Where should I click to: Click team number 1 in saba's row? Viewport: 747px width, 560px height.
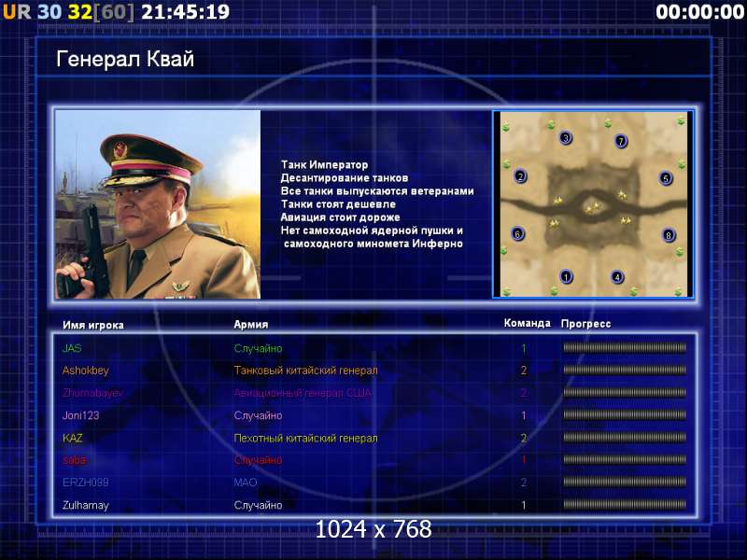point(524,460)
